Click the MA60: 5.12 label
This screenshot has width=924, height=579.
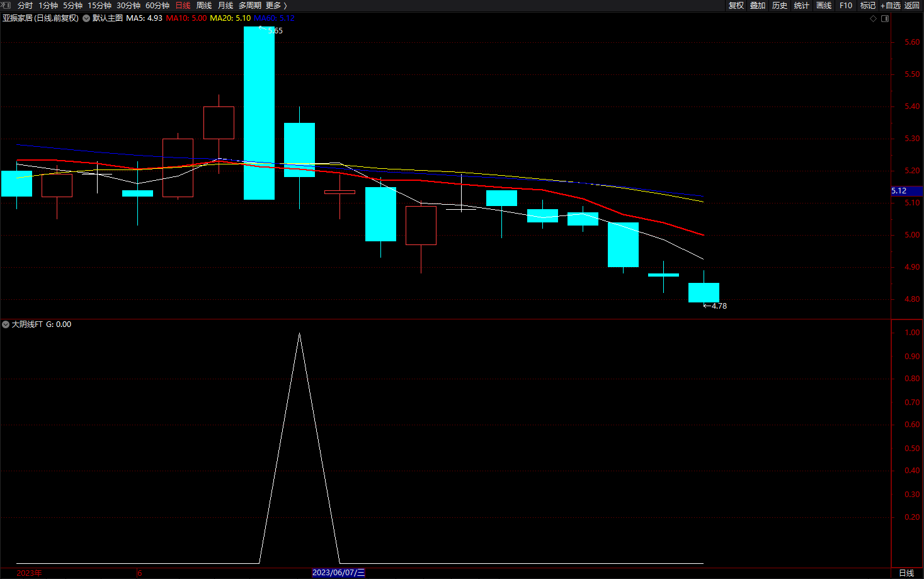pyautogui.click(x=274, y=18)
